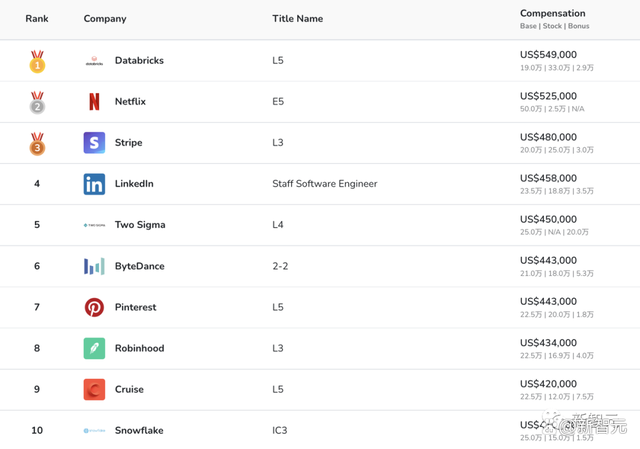Click the gold rank 1 medal icon
The height and width of the screenshot is (449, 640).
37,61
